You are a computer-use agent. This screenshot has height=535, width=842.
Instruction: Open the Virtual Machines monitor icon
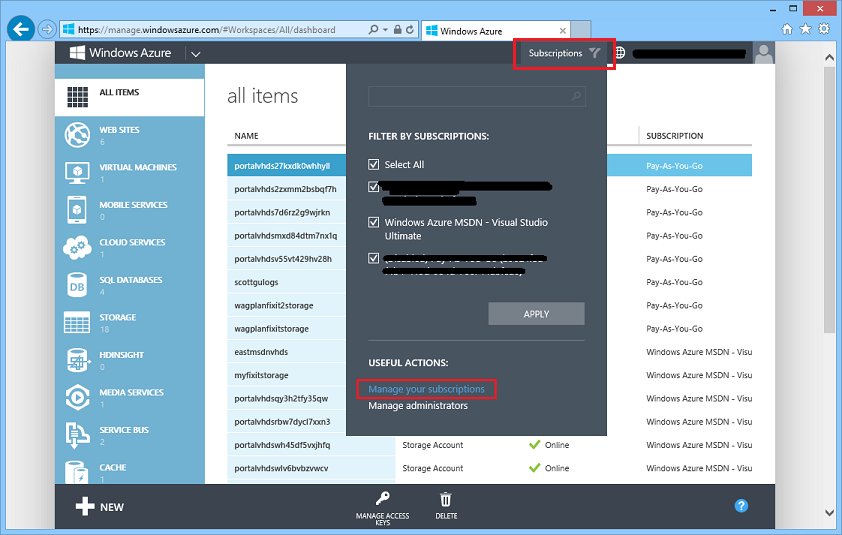pos(77,172)
